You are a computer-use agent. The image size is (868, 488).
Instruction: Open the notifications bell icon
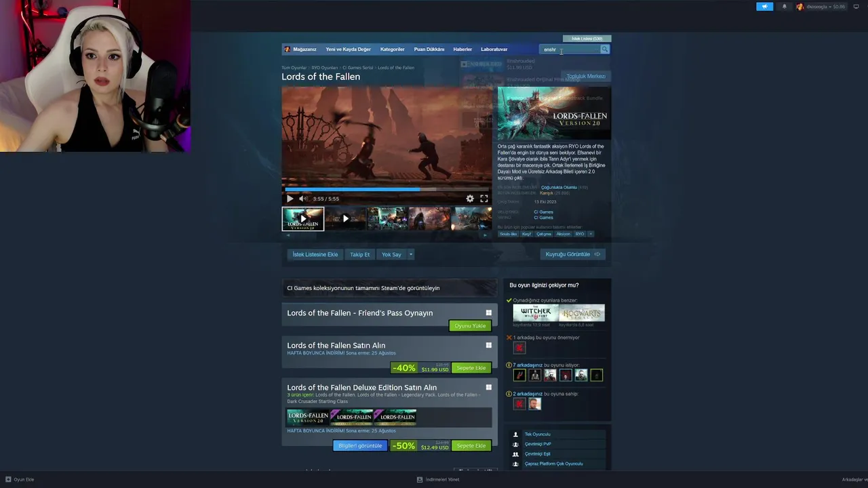[x=785, y=7]
